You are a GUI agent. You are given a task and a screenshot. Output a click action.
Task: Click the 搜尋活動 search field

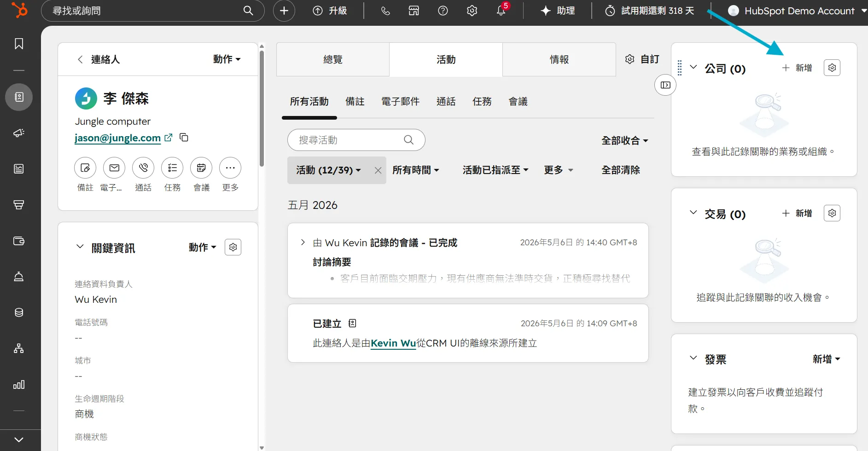coord(356,140)
